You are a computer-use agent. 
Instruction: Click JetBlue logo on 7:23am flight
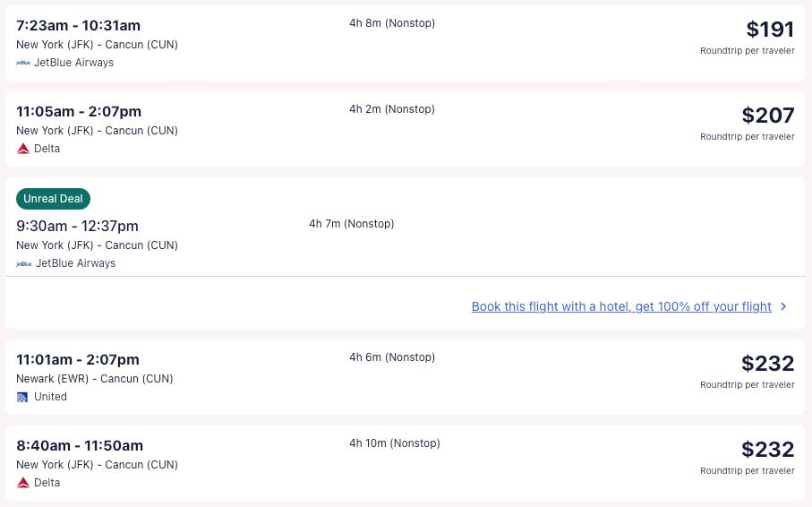23,63
